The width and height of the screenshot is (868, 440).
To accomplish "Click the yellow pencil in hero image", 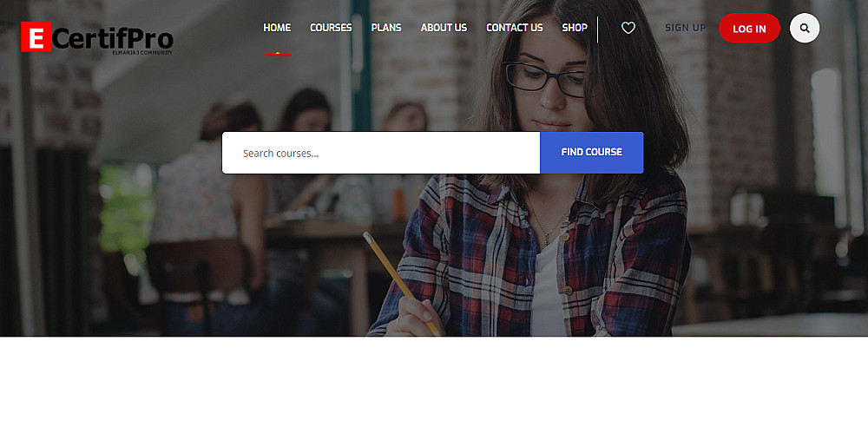I will click(x=401, y=284).
